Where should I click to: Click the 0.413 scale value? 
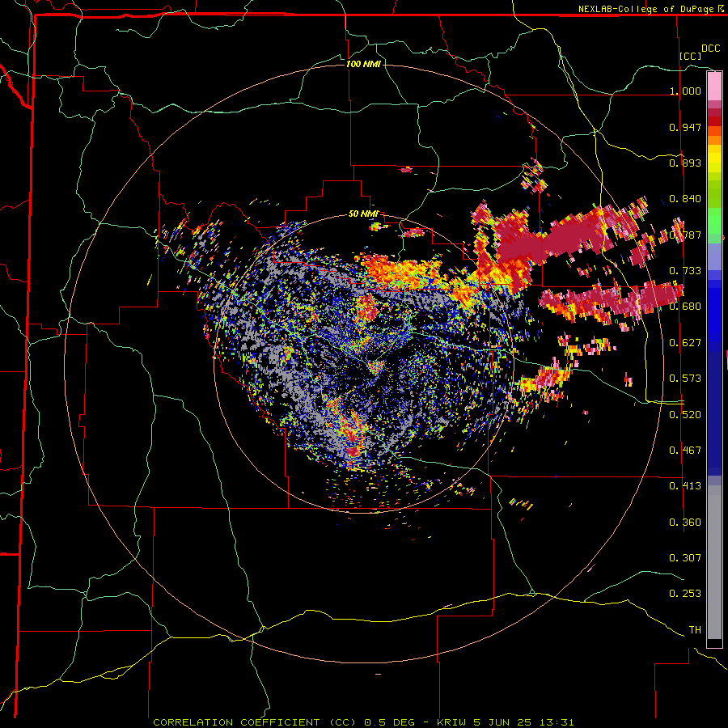(685, 486)
